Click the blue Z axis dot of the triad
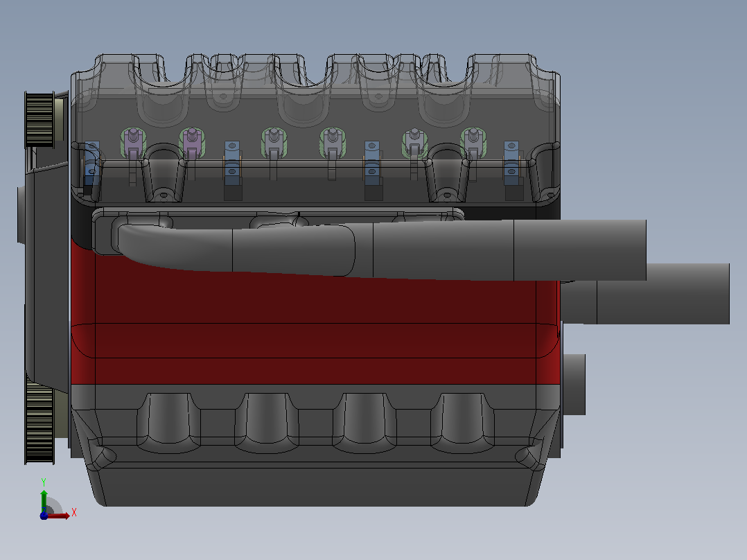Screen dimensions: 747x560 pos(44,516)
